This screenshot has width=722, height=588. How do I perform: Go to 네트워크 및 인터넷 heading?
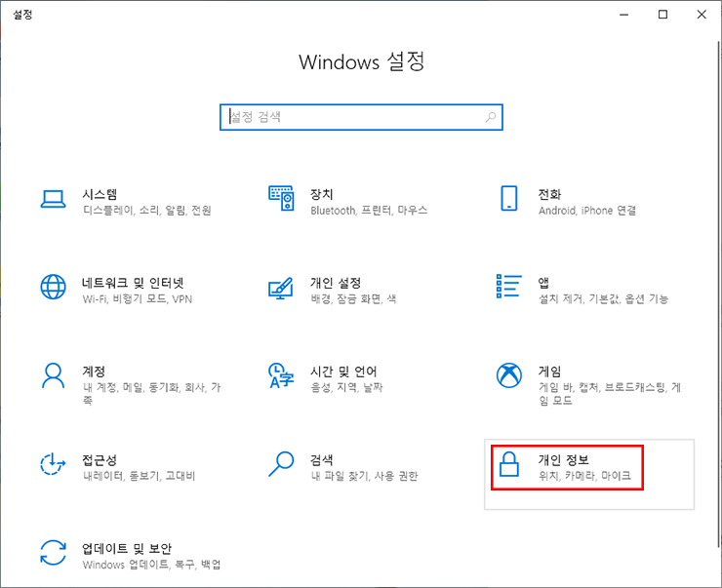[x=133, y=283]
